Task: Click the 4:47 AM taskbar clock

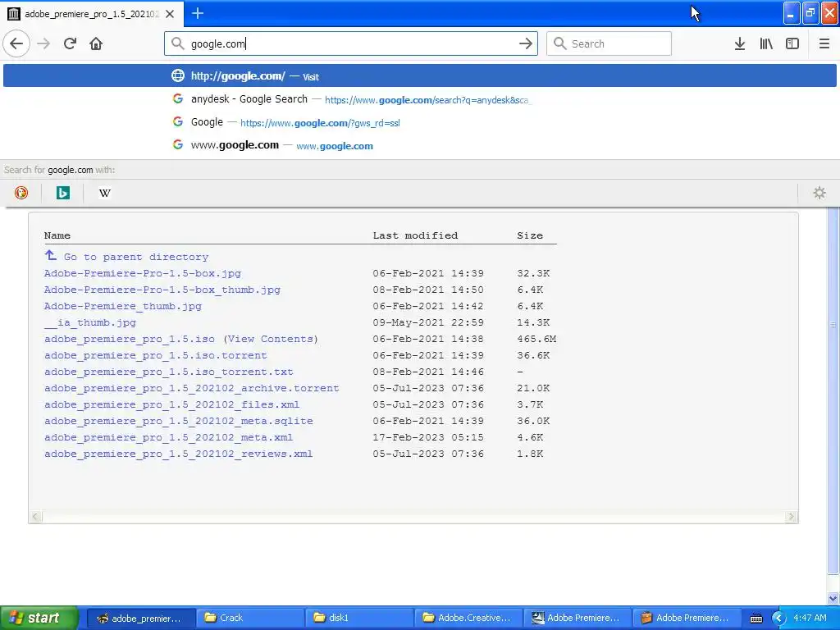Action: [x=810, y=618]
